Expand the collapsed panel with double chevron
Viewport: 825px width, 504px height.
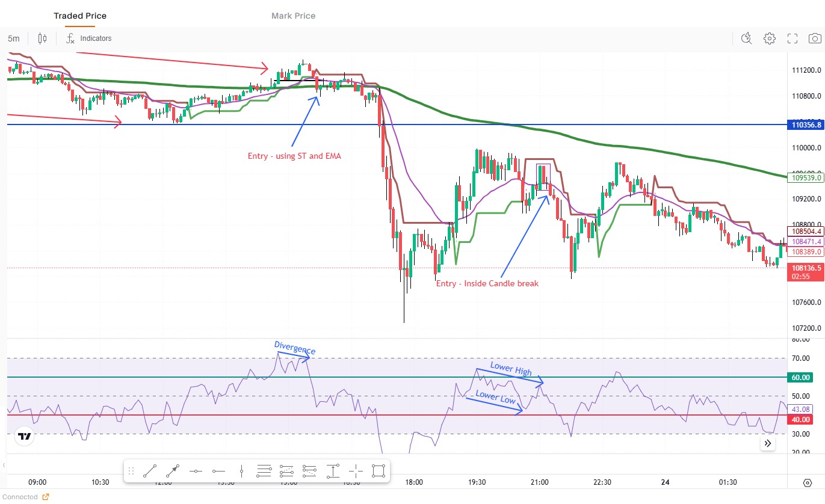coord(768,443)
